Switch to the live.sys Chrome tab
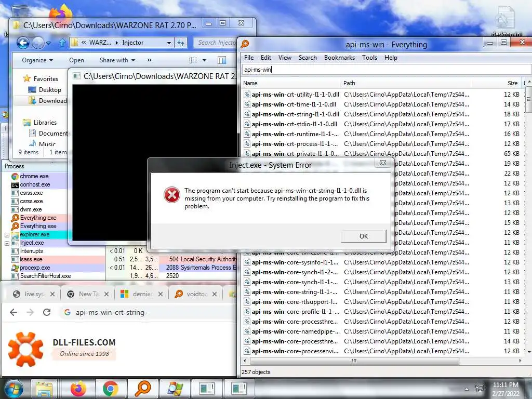This screenshot has height=399, width=532. tap(33, 294)
